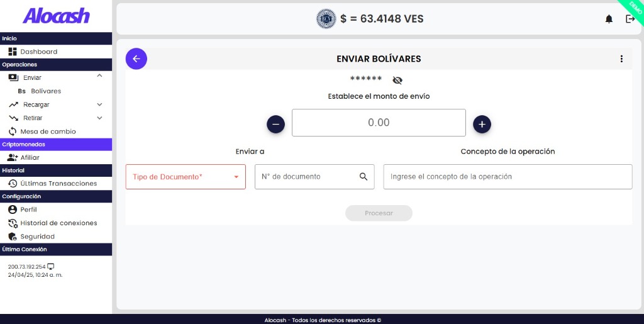This screenshot has width=644, height=324.
Task: Click the Dashboard grid icon
Action: click(x=13, y=52)
